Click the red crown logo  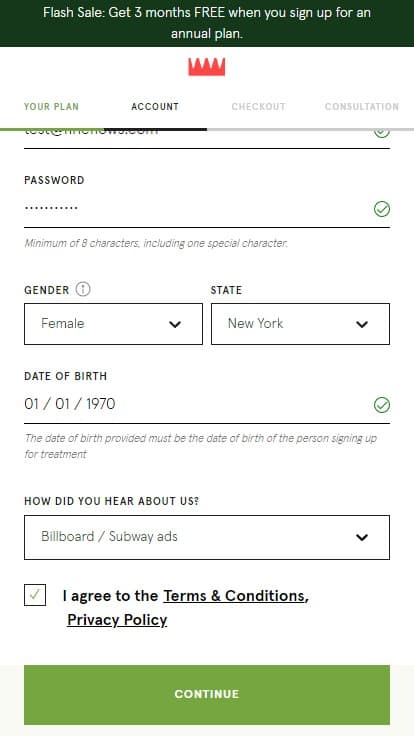click(x=207, y=67)
